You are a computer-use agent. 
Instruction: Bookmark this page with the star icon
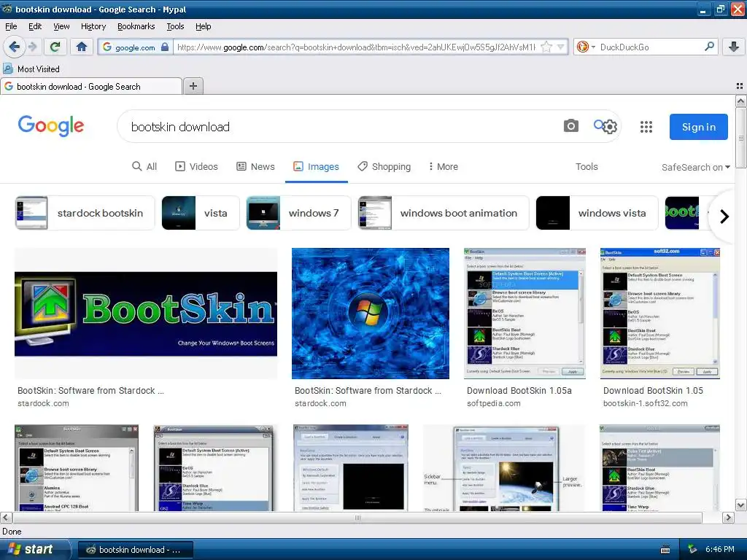coord(546,47)
